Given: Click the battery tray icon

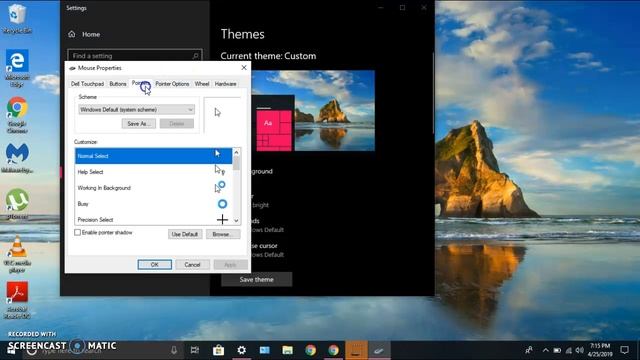Looking at the screenshot, I should (557, 350).
